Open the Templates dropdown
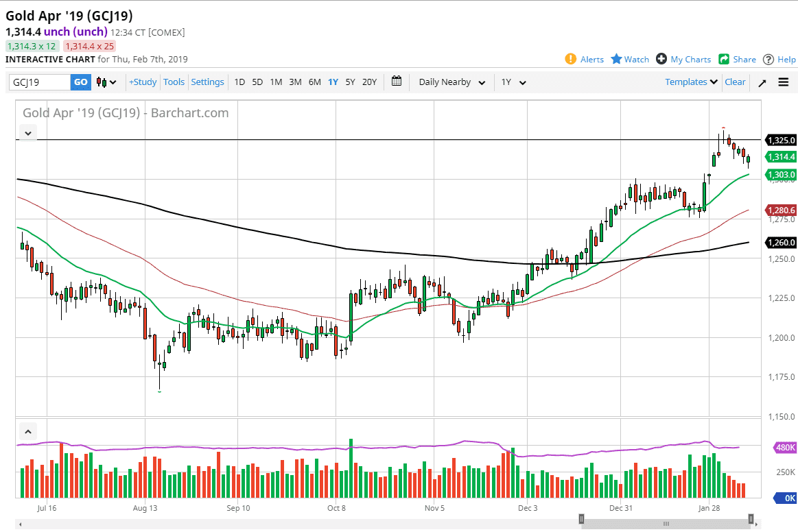 tap(691, 82)
